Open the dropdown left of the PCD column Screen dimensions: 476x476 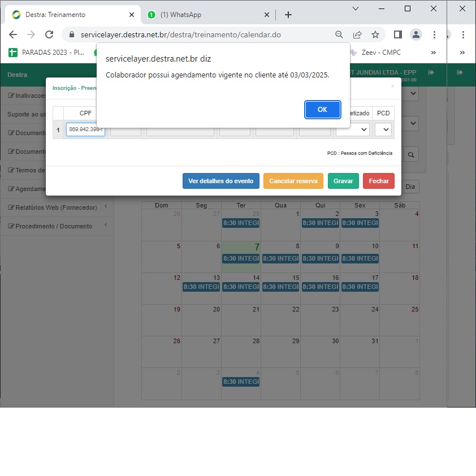coord(353,129)
